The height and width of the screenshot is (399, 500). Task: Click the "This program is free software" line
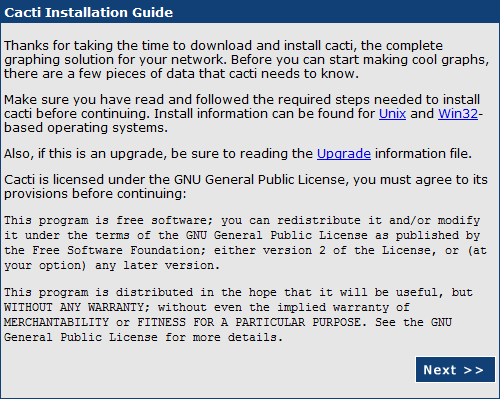242,220
